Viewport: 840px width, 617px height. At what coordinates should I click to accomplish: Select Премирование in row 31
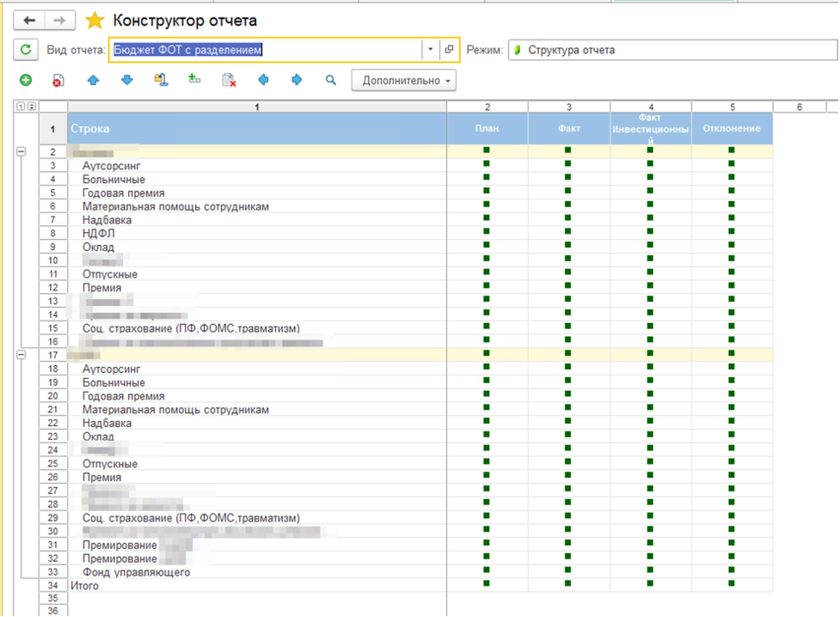coord(120,545)
